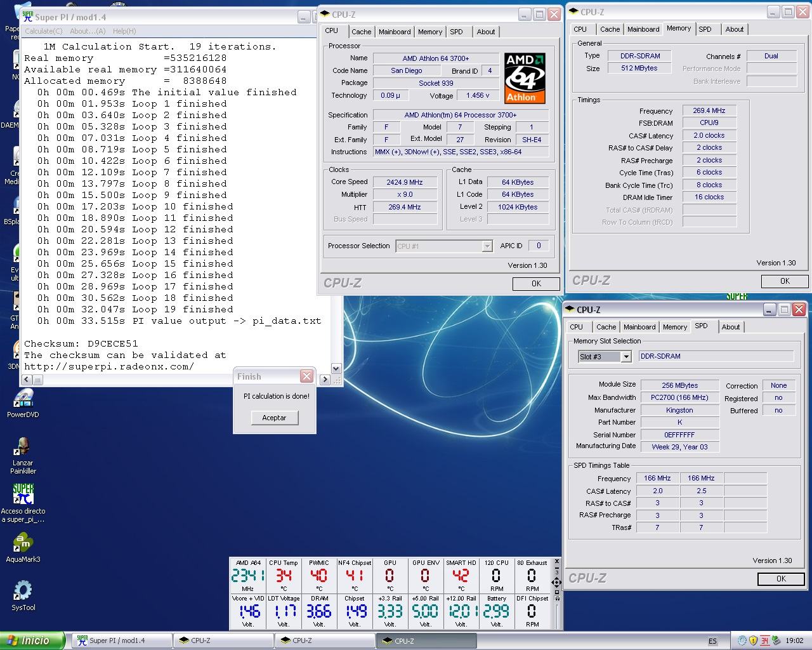Open the Lanzar Painkiller desktop shortcut
Screen dimensions: 812x650
pos(23,448)
